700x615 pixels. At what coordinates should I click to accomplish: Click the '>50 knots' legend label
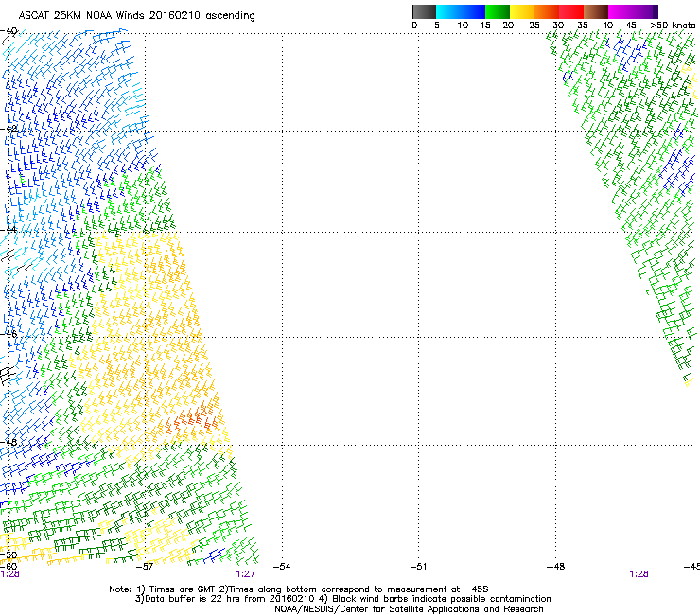coord(673,25)
